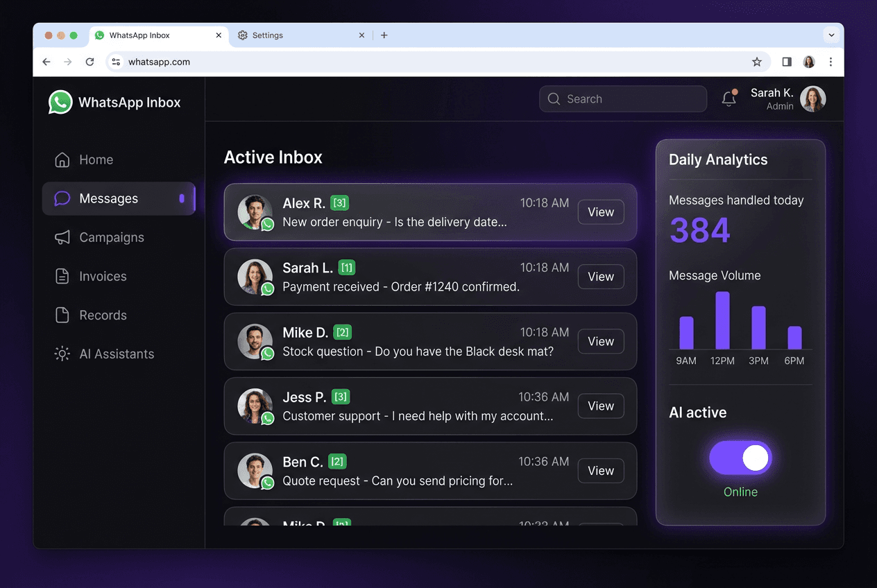877x588 pixels.
Task: Click the Invoices document icon
Action: point(62,276)
